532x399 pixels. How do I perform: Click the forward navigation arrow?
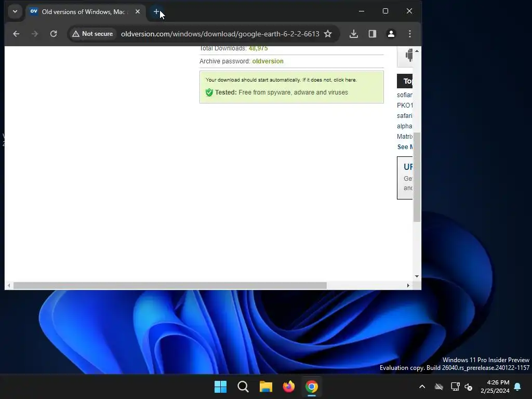(35, 34)
